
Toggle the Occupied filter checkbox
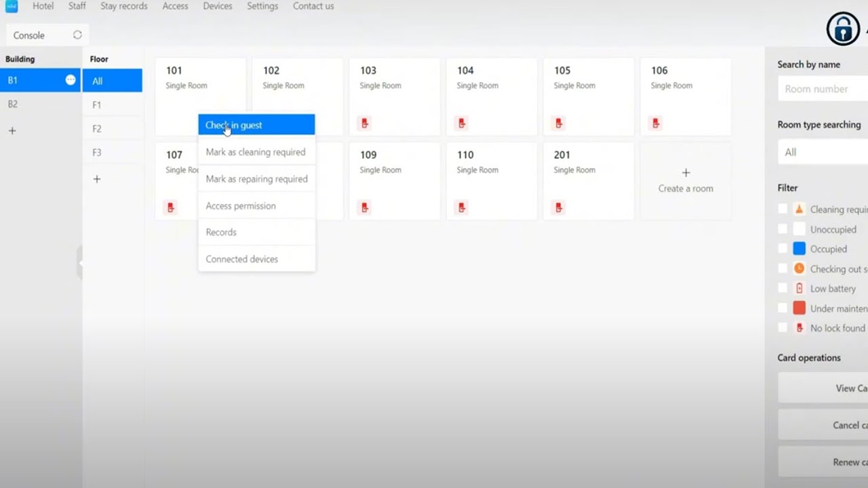click(783, 249)
